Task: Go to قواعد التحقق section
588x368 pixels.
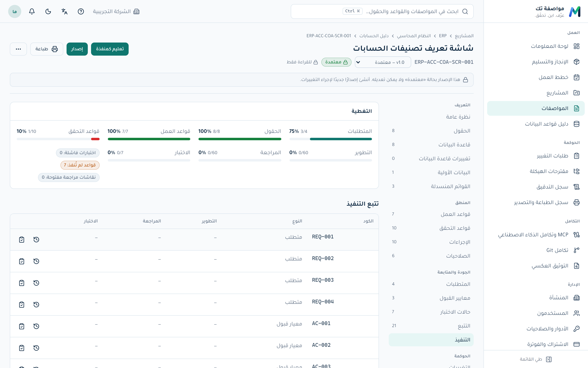Action: click(431, 228)
